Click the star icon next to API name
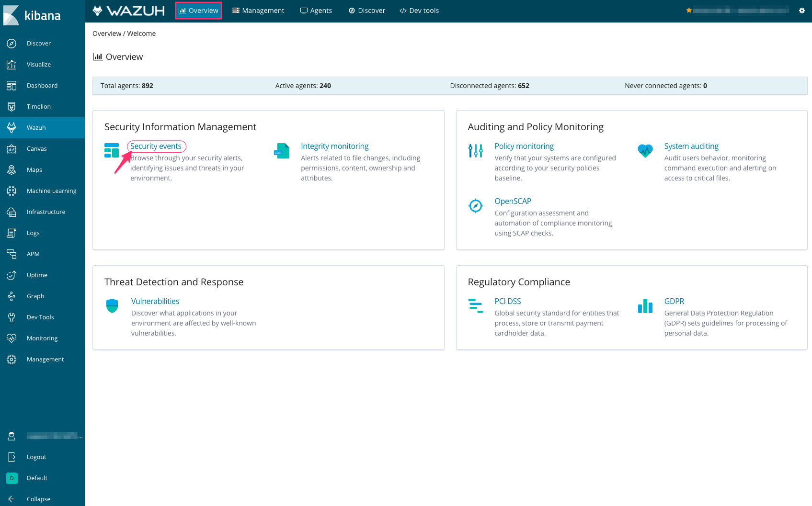The width and height of the screenshot is (812, 506). 689,11
